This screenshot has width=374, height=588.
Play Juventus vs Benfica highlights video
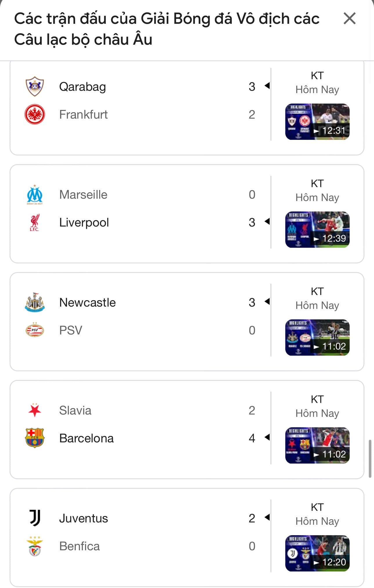pos(317,553)
